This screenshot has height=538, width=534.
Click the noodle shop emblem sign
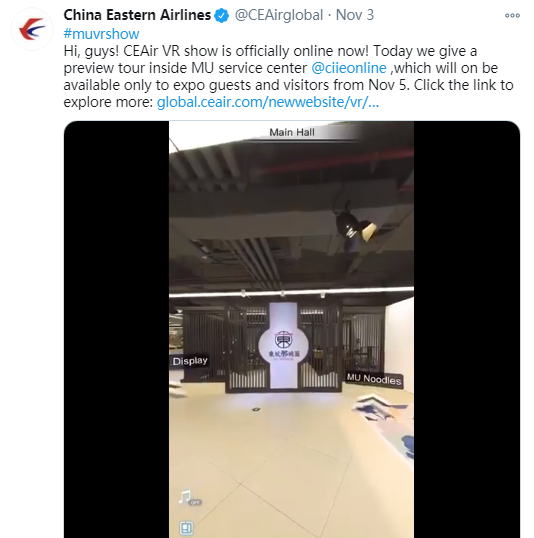point(283,346)
